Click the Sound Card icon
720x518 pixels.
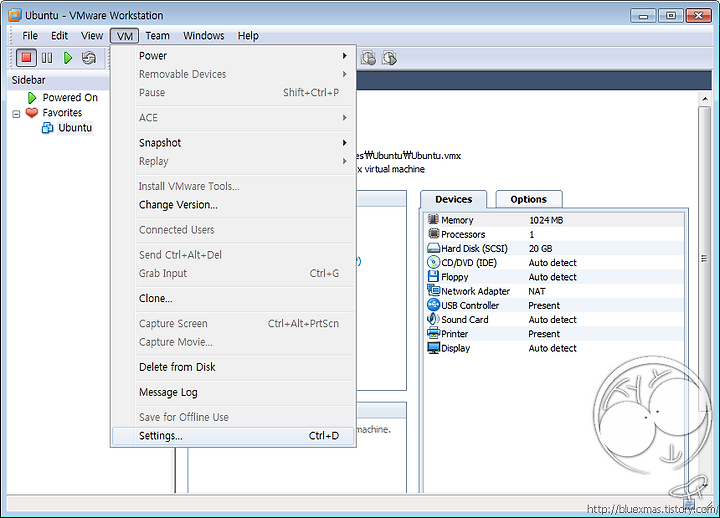click(x=433, y=319)
